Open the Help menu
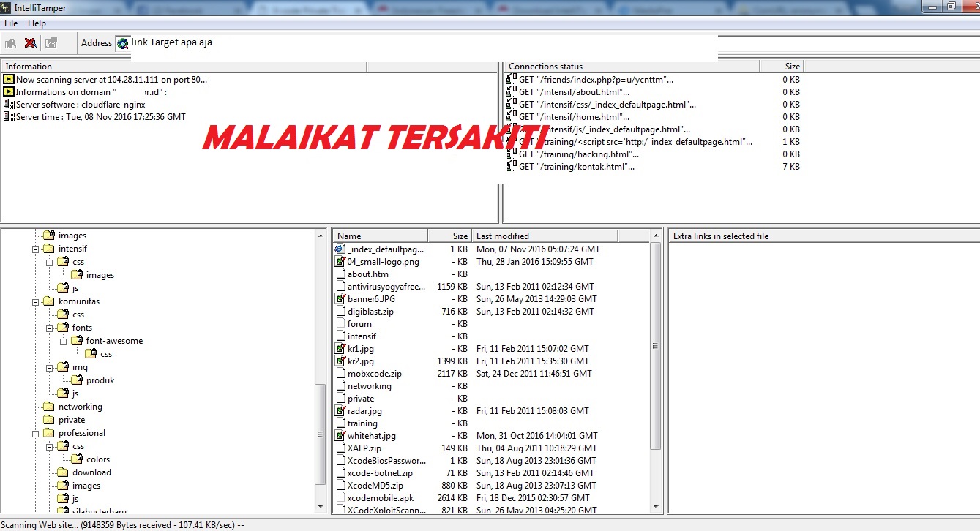Image resolution: width=980 pixels, height=531 pixels. click(x=37, y=23)
